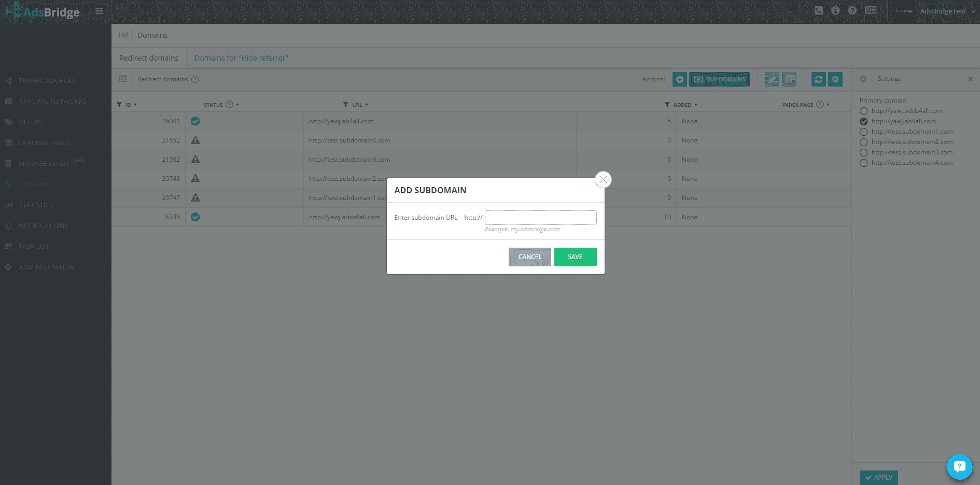Screen dimensions: 980x485
Task: Switch to Redirect domains tab
Action: point(149,58)
